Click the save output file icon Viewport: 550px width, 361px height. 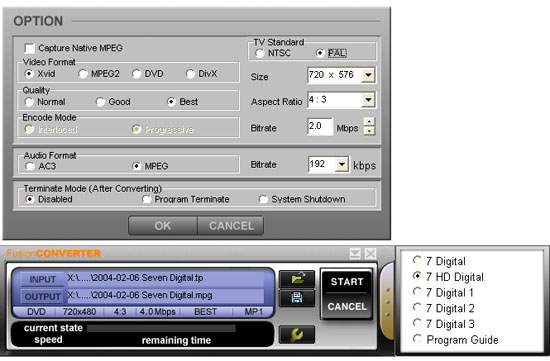pos(297,298)
